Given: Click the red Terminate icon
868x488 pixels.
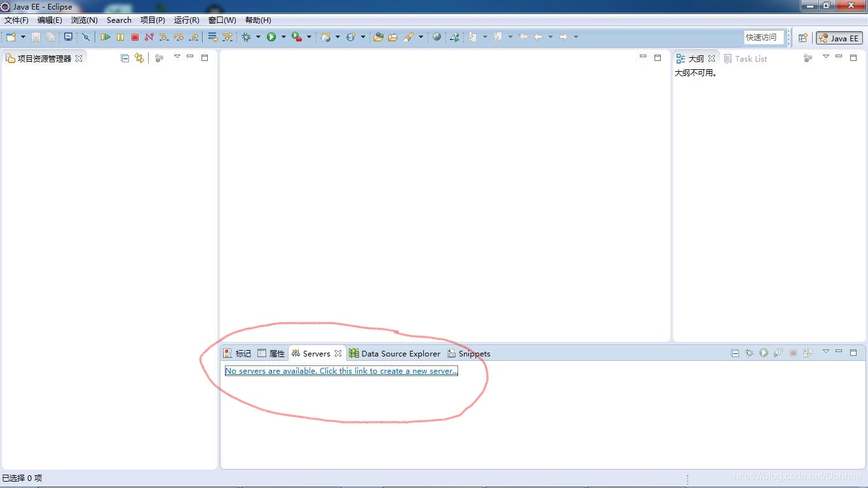Looking at the screenshot, I should coord(135,37).
